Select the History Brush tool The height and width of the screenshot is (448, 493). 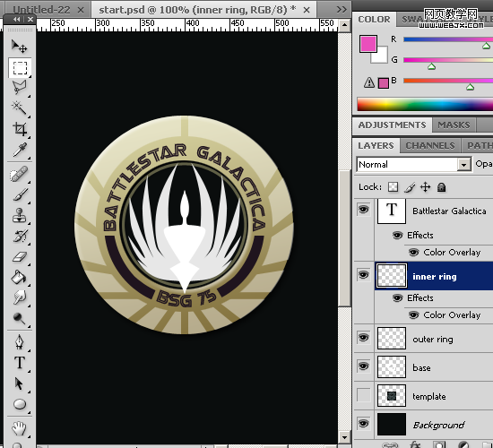[20, 237]
